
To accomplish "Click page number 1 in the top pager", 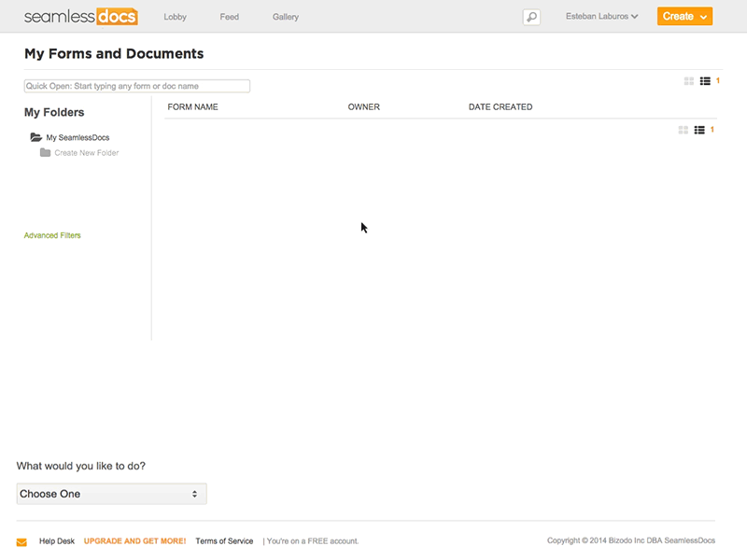I will 718,81.
